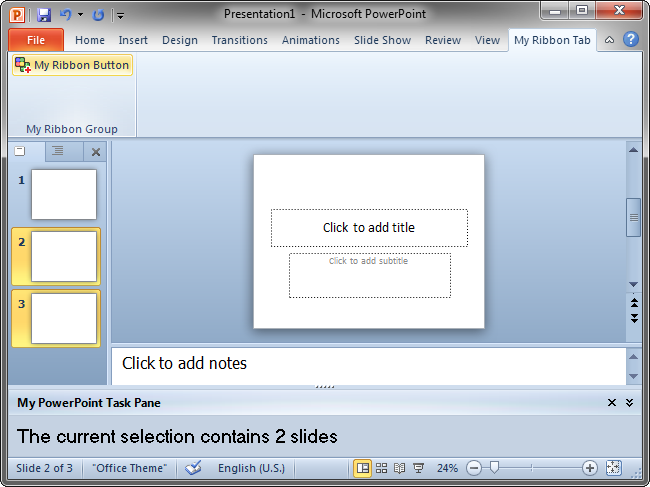Click the slide area vertical scrollbar thumb
This screenshot has width=650, height=487.
point(633,217)
